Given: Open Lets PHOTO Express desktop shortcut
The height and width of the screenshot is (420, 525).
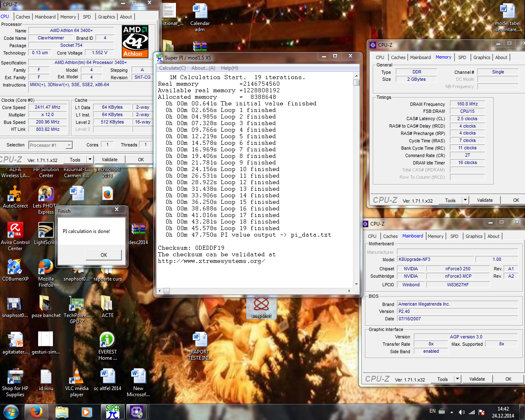Looking at the screenshot, I should 46,200.
